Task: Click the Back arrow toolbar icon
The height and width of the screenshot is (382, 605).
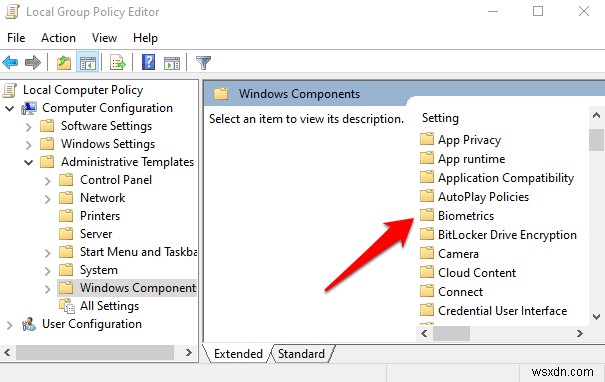Action: coord(10,63)
